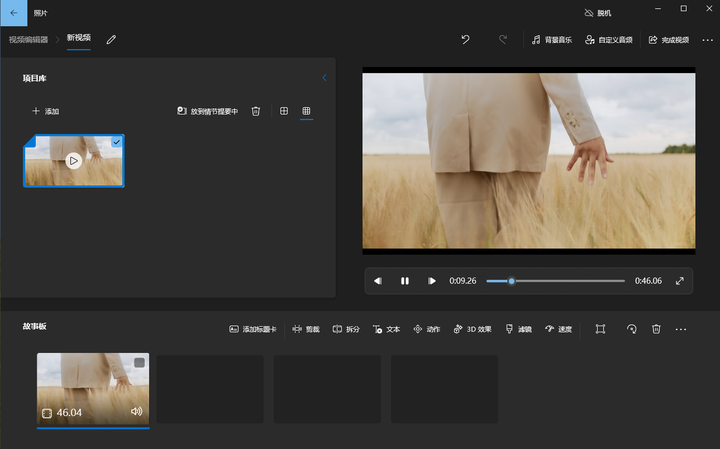The height and width of the screenshot is (449, 720).
Task: Toggle the library clip selection checkmark
Action: click(117, 142)
